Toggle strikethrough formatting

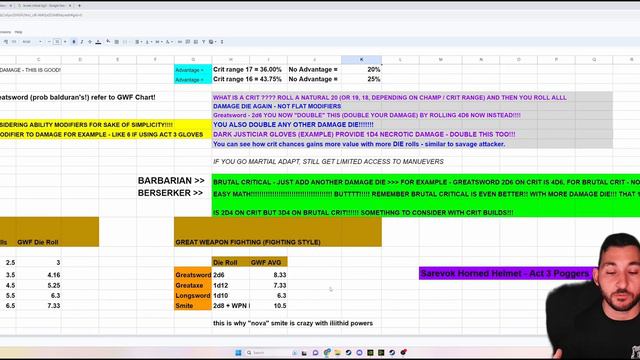(x=90, y=42)
